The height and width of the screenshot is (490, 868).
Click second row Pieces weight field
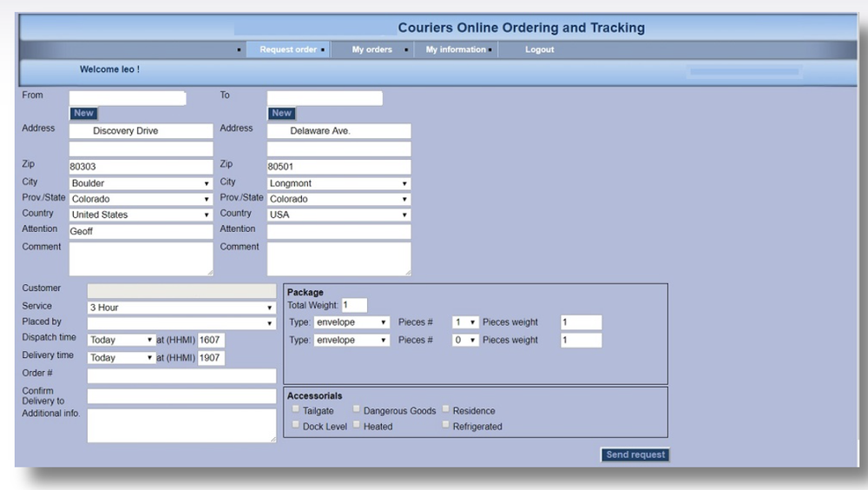click(x=581, y=340)
